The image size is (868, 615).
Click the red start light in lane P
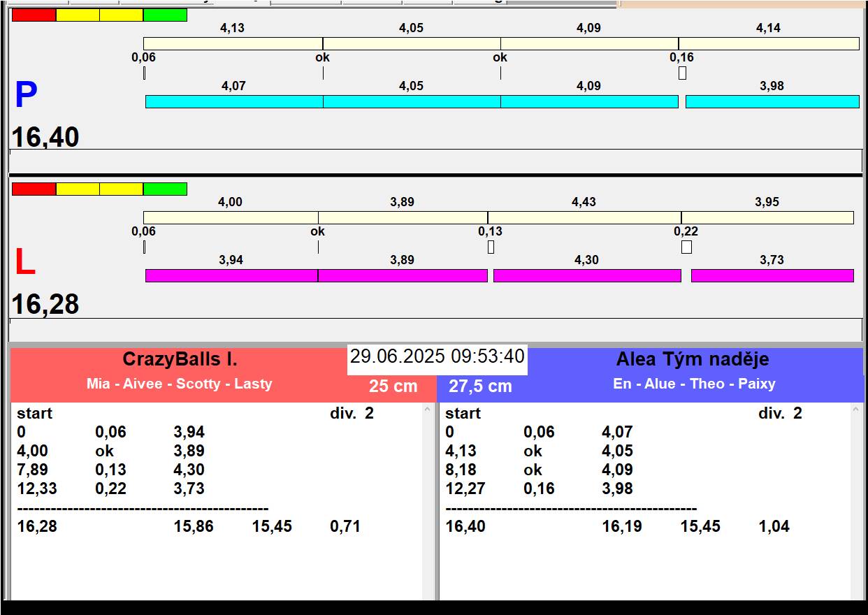point(34,15)
